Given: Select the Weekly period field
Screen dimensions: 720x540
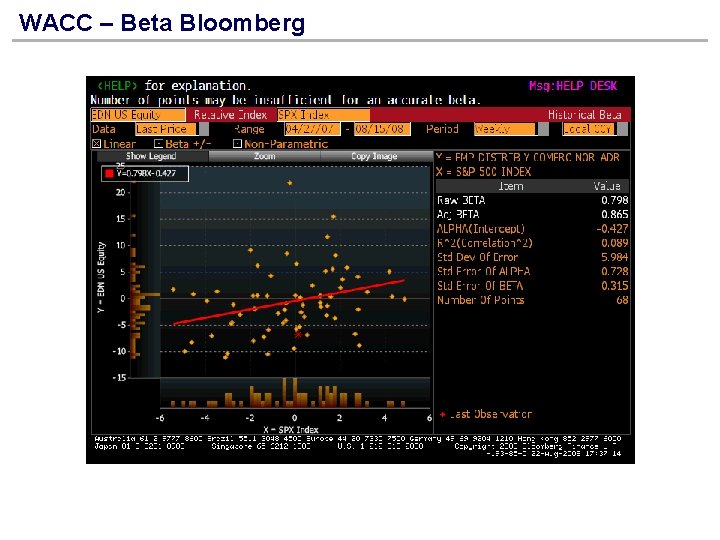Looking at the screenshot, I should [x=505, y=129].
